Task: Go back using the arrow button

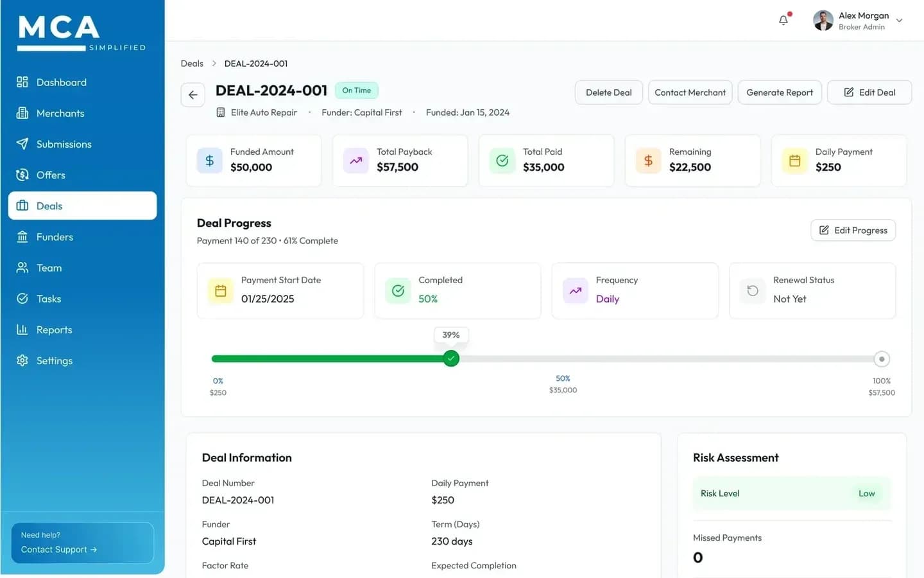Action: (x=193, y=95)
